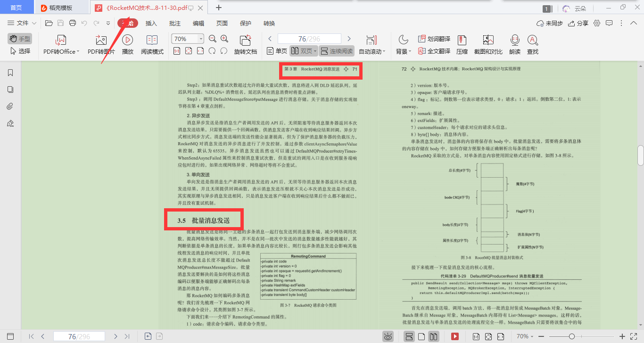Select the 手型 hand tool
The width and height of the screenshot is (644, 343).
(19, 39)
